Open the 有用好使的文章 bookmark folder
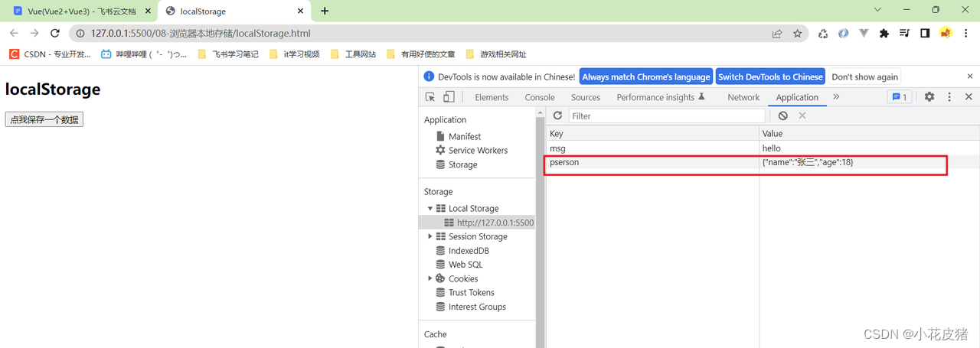Viewport: 980px width, 348px height. 421,54
